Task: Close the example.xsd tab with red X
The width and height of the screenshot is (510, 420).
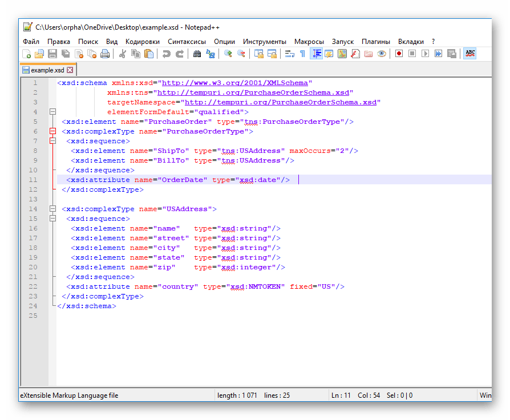Action: 70,70
